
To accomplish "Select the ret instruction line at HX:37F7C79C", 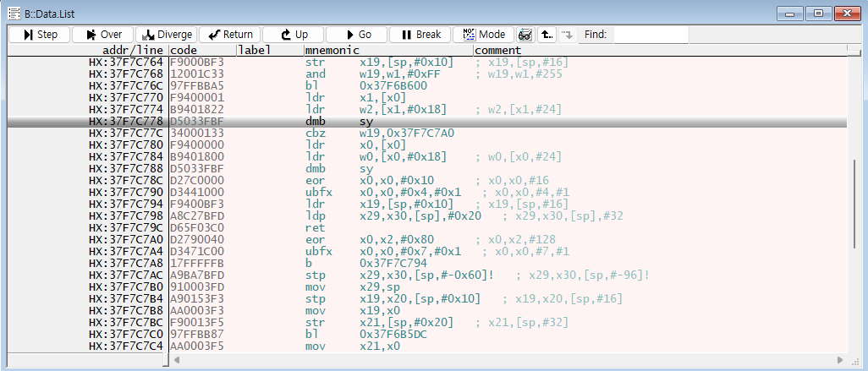I will coord(338,228).
